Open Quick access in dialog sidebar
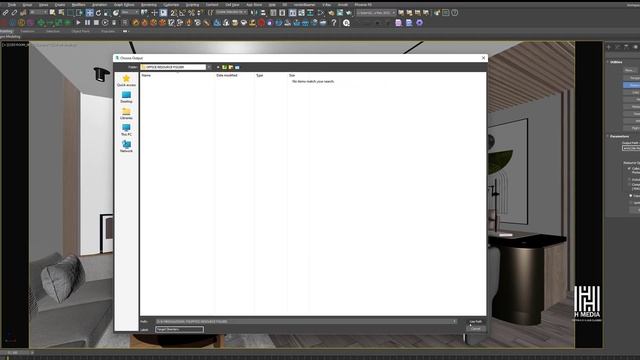 coord(126,80)
